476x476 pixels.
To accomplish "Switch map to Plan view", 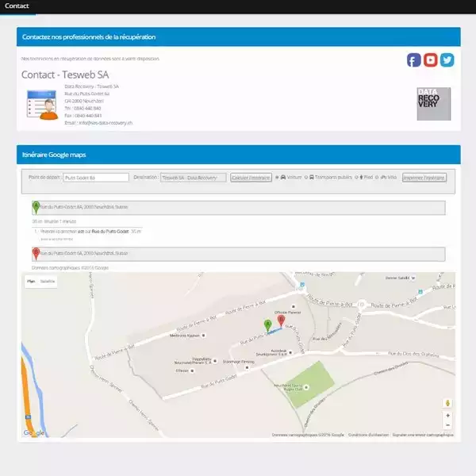I will tap(31, 282).
